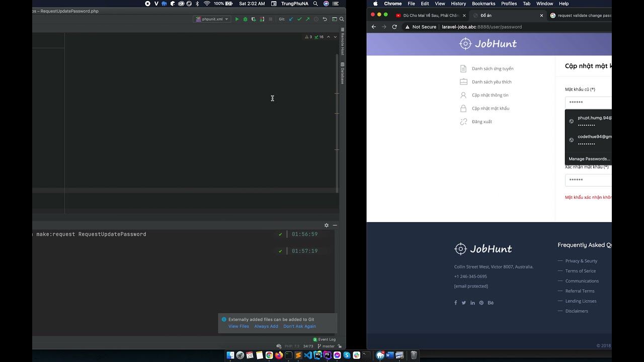Open the PHP: 7.3 language level selector

(292, 346)
